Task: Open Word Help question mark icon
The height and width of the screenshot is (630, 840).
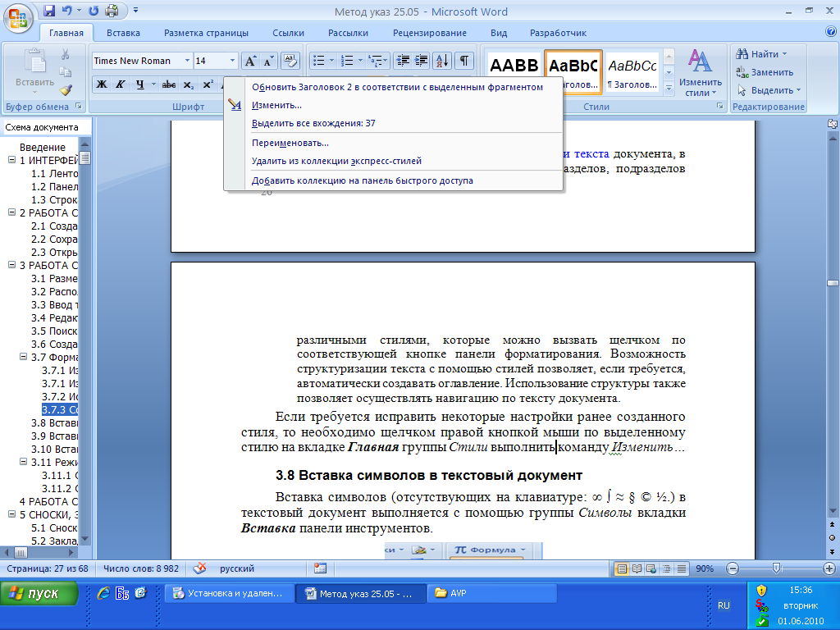Action: [831, 32]
